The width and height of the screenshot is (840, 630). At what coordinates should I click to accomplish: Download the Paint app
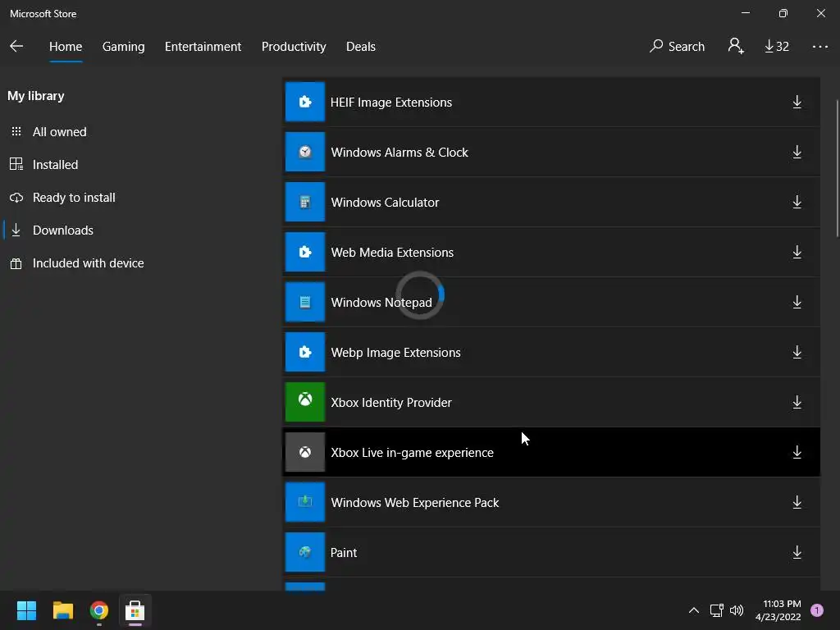(797, 552)
